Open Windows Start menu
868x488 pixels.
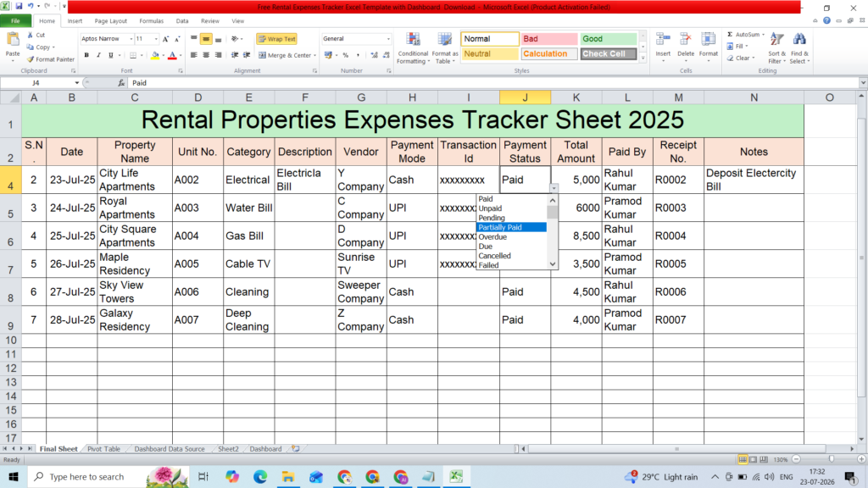[14, 476]
